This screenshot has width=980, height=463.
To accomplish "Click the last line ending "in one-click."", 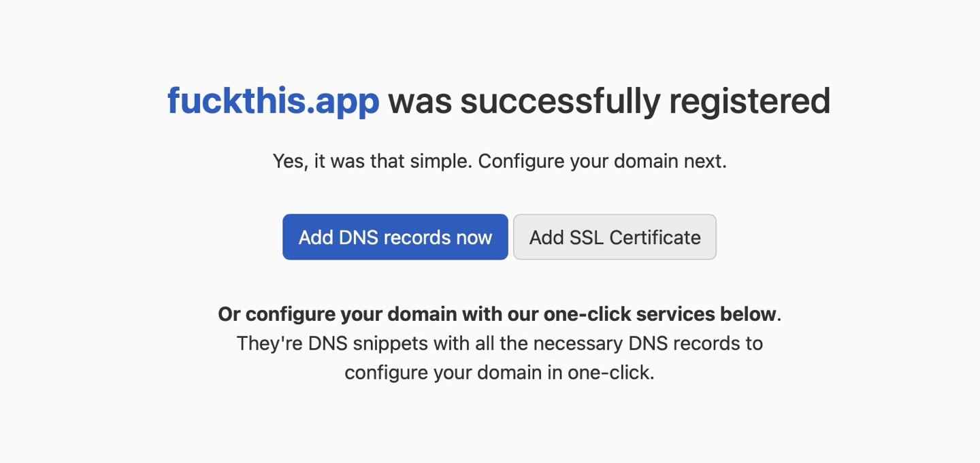I will [499, 373].
